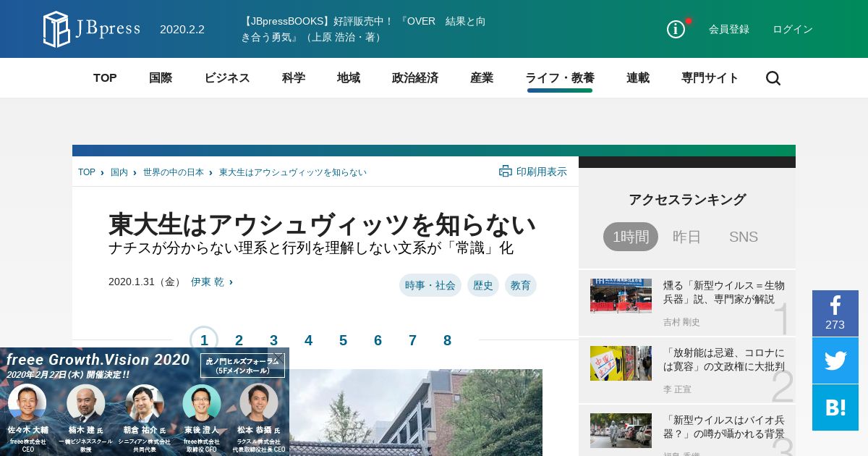
Task: Switch ranking to 1時間 tab
Action: (631, 237)
